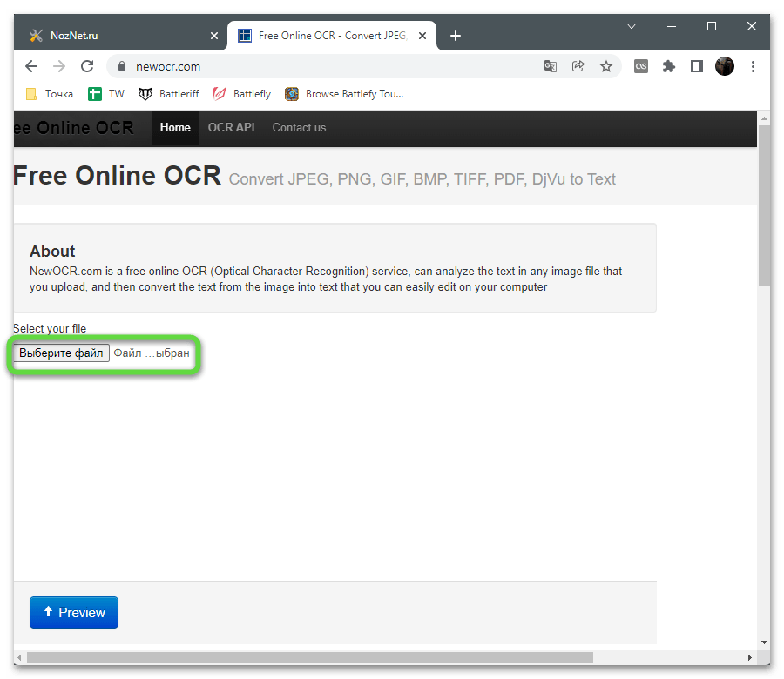Image resolution: width=784 pixels, height=679 pixels.
Task: Click the address bar showing newocr.com
Action: (331, 66)
